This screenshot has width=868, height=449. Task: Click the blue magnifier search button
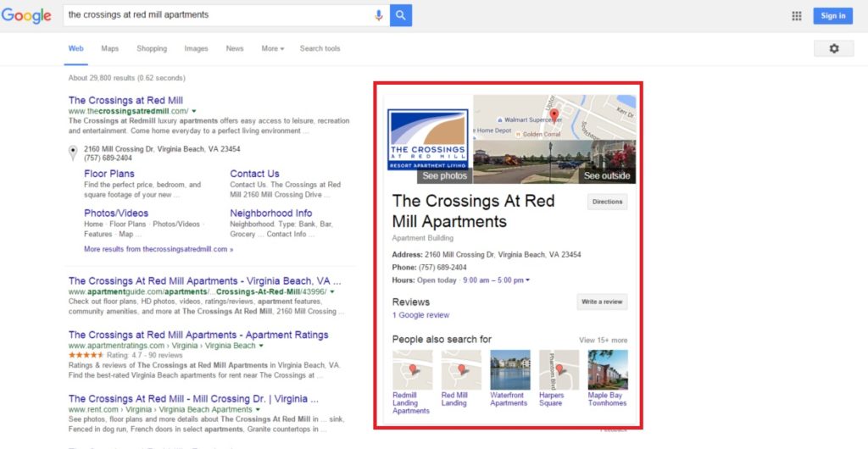point(401,15)
